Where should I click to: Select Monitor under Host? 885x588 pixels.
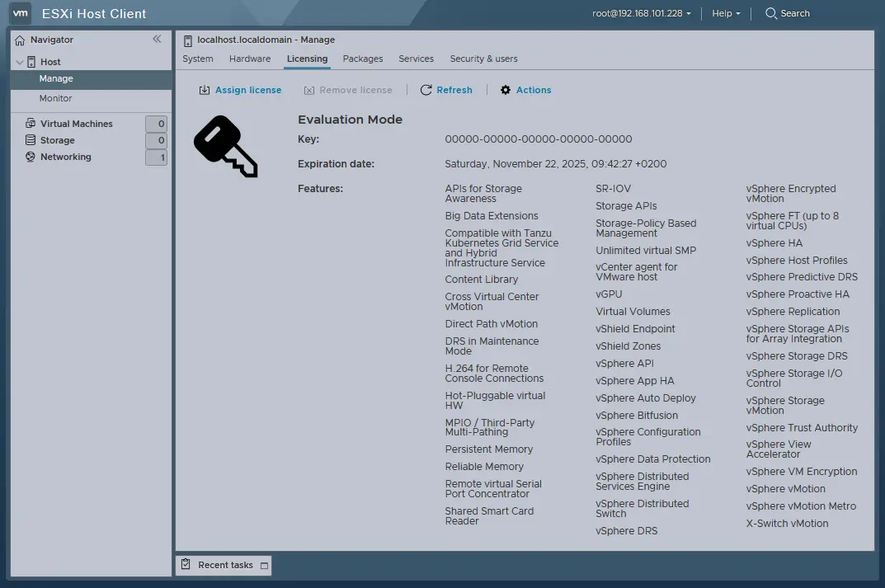(91, 98)
